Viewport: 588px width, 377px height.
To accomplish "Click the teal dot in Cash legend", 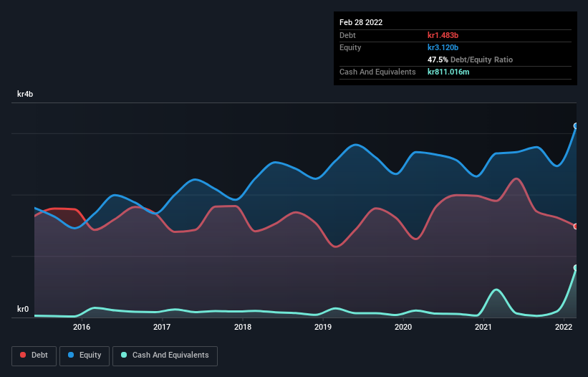I will coord(125,355).
